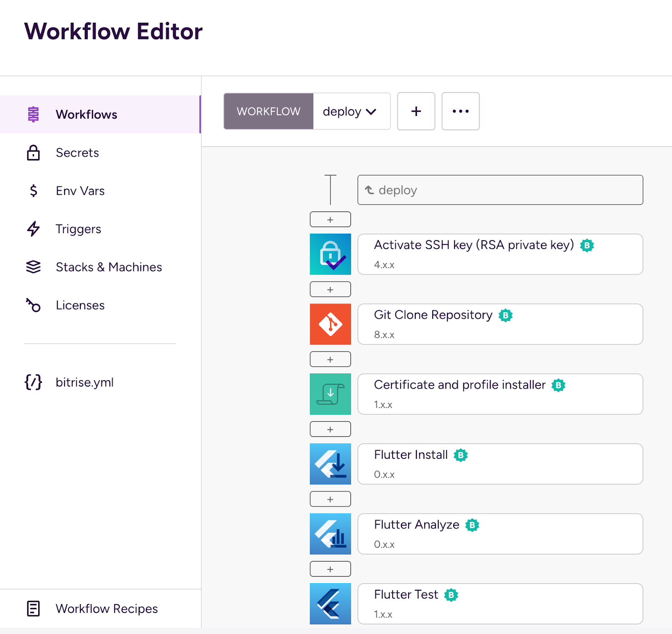Click the verified badge beside Git Clone Repository
This screenshot has width=672, height=634.
505,315
